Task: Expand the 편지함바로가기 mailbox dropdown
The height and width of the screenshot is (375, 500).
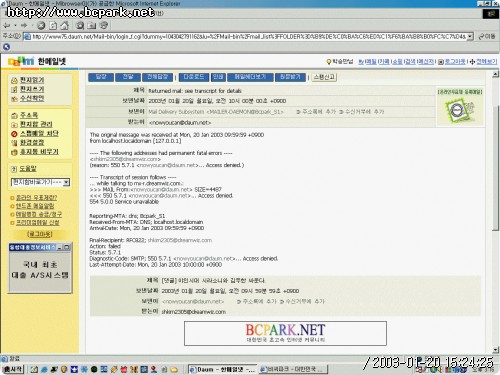Action: pyautogui.click(x=66, y=182)
